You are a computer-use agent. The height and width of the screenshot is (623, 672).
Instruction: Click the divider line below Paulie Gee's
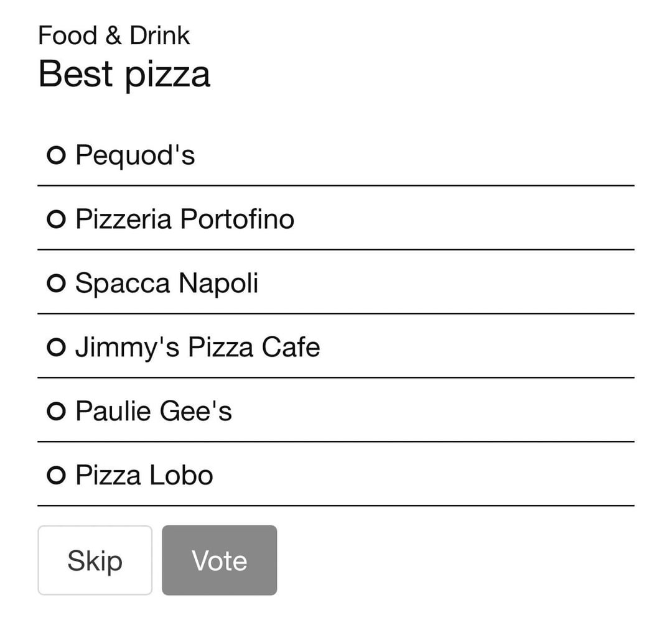pyautogui.click(x=336, y=441)
